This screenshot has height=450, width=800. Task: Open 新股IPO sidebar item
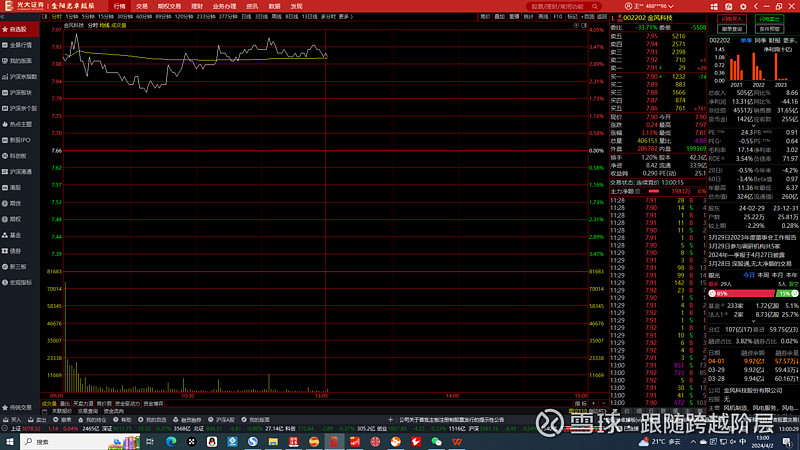pos(17,140)
